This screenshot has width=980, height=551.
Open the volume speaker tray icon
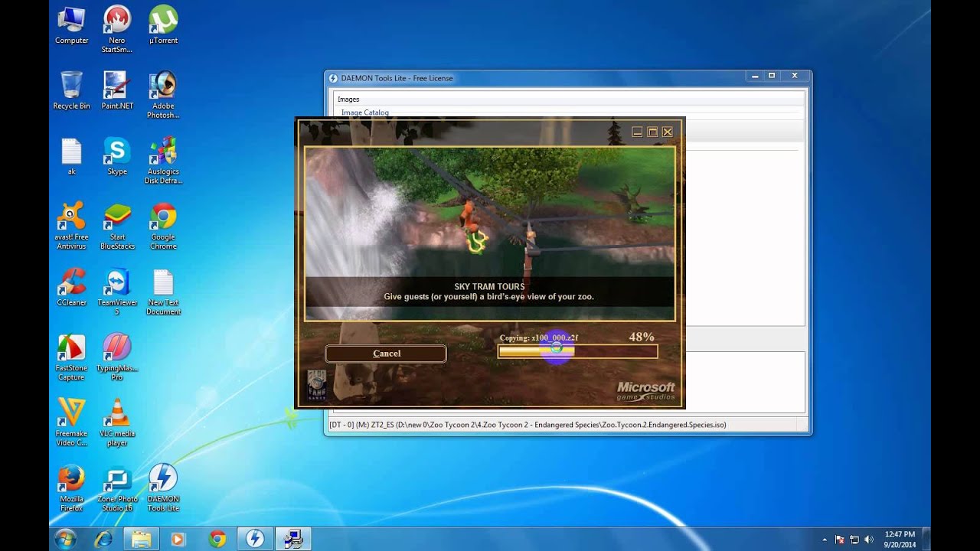(869, 540)
